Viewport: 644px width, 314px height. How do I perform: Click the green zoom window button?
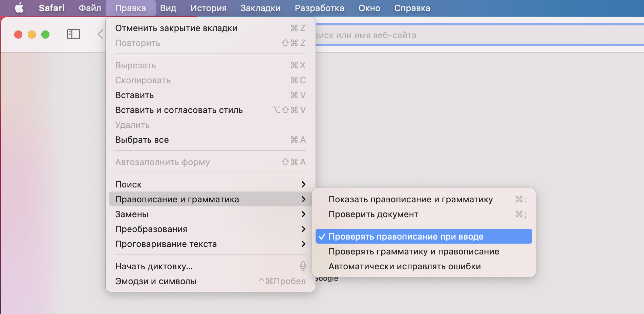click(x=45, y=35)
